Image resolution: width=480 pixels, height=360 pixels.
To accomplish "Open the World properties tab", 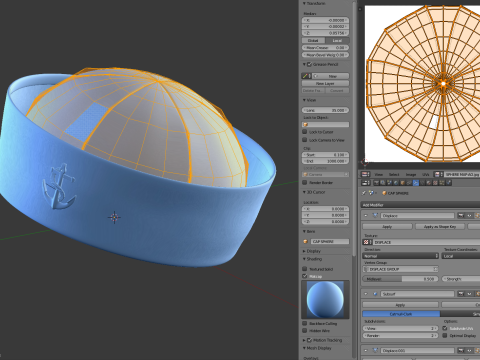I will 396,183.
